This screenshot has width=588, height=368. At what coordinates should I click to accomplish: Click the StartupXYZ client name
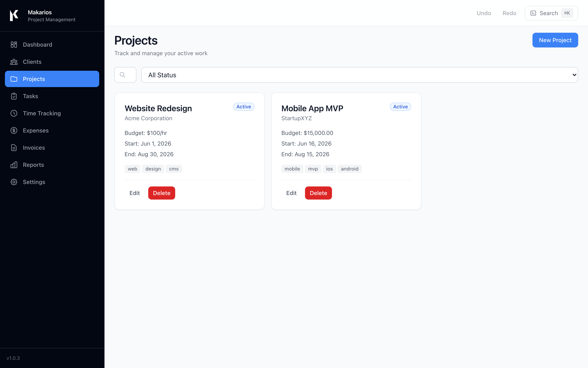(296, 118)
